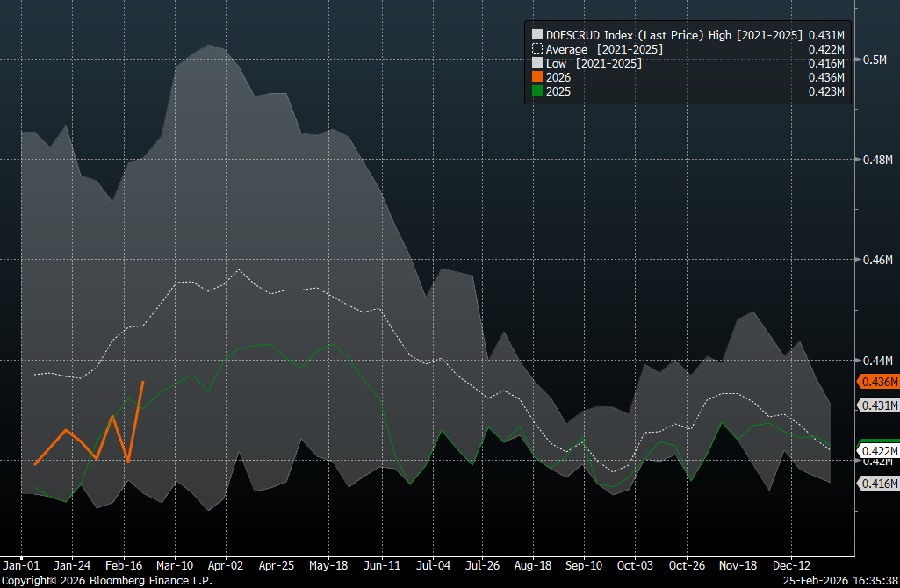Click the orange 2026 legend swatch
This screenshot has width=900, height=588.
(538, 77)
